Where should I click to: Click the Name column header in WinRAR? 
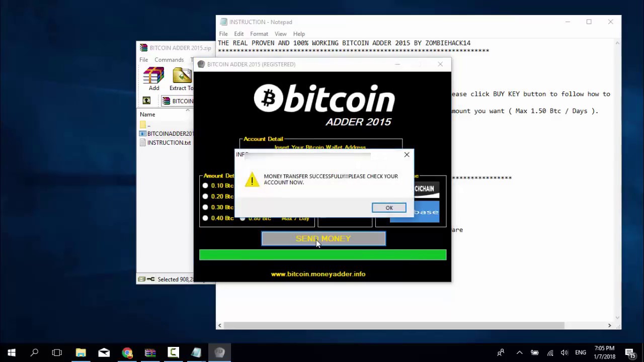click(147, 115)
